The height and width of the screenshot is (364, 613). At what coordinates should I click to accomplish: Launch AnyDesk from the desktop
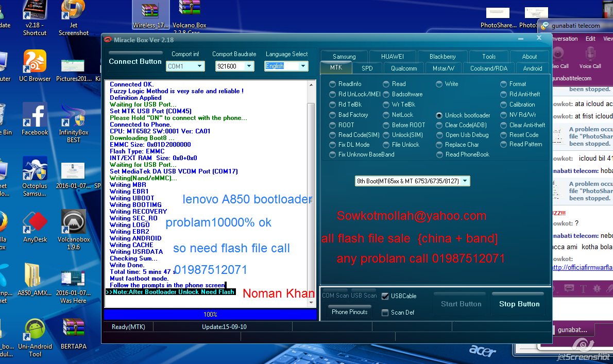35,226
